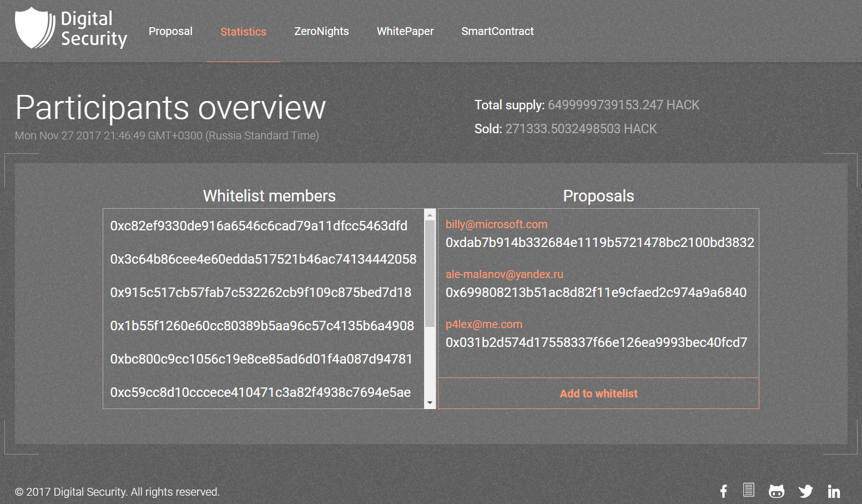Click the Add to whitelist button
862x504 pixels.
[x=598, y=394]
